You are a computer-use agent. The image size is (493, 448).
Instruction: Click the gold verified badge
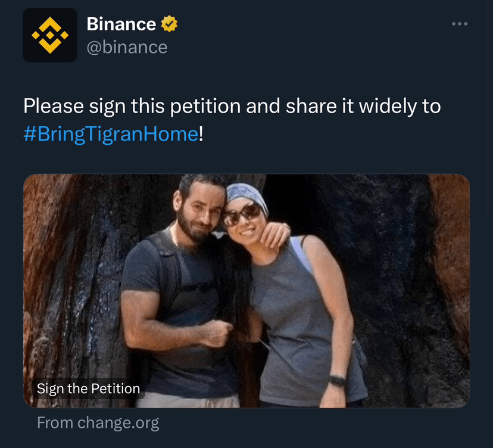(169, 24)
